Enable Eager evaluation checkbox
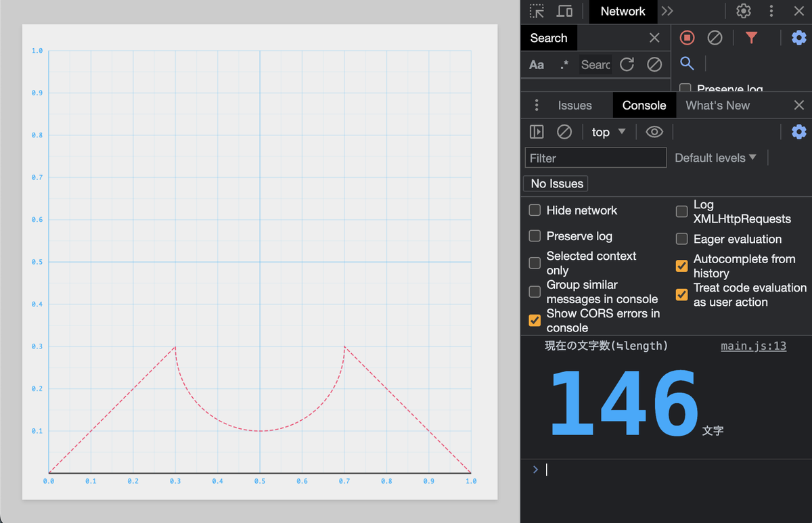The image size is (812, 523). [681, 239]
